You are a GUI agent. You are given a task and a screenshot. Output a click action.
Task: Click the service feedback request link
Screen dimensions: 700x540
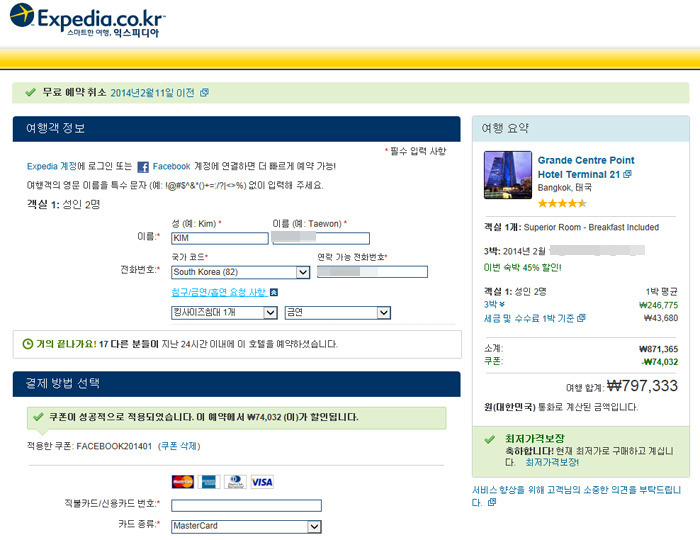click(576, 496)
